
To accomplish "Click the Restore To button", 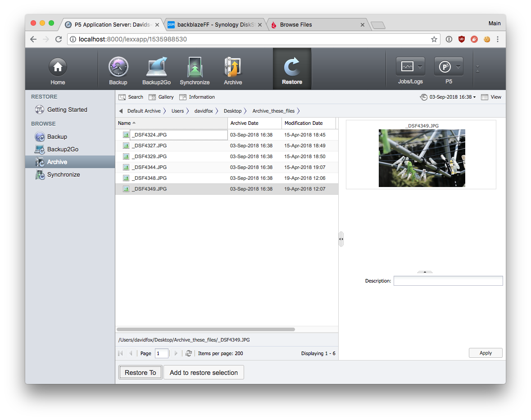I will [141, 373].
